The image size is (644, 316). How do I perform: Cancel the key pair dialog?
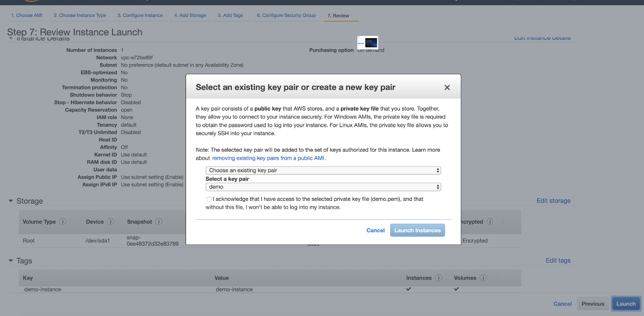coord(375,230)
